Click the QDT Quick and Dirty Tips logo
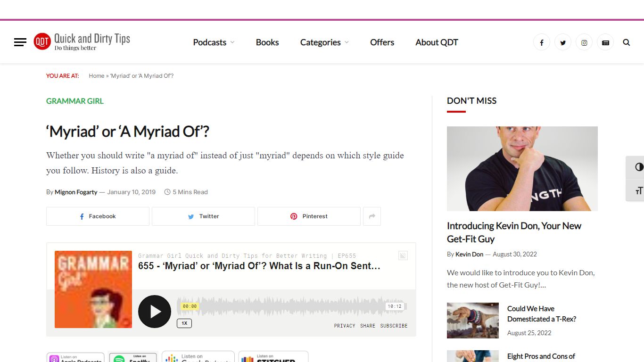This screenshot has width=644, height=362. pos(82,41)
